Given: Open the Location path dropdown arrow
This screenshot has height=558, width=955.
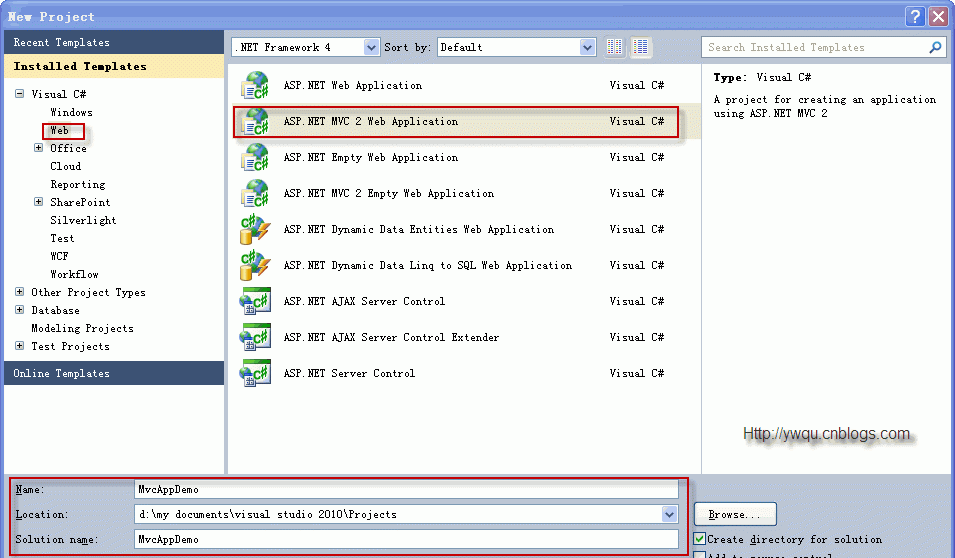Looking at the screenshot, I should point(669,514).
